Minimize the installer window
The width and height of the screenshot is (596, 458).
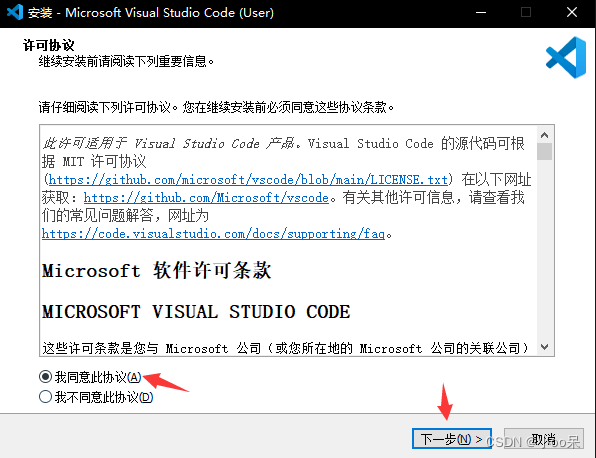[x=481, y=13]
